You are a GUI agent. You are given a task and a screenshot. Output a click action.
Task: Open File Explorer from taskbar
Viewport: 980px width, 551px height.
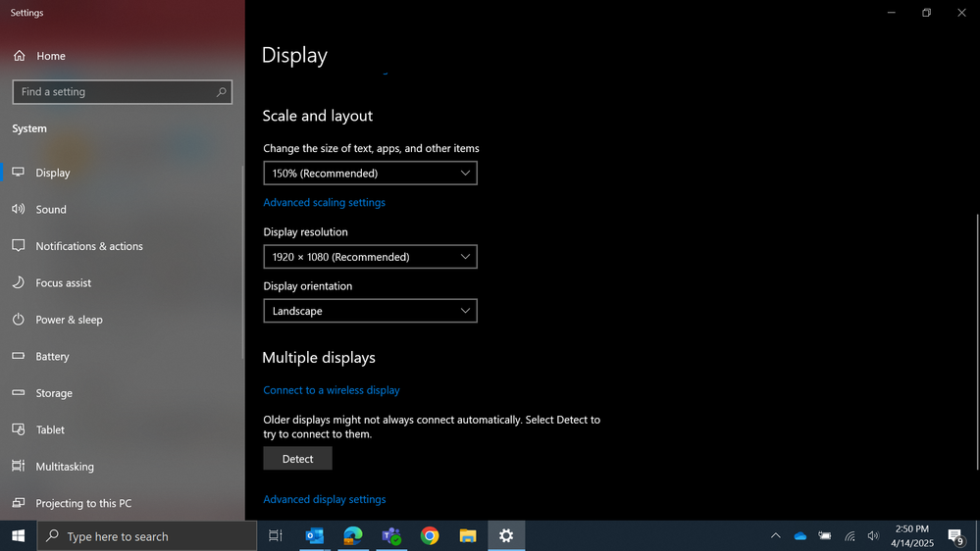point(468,536)
